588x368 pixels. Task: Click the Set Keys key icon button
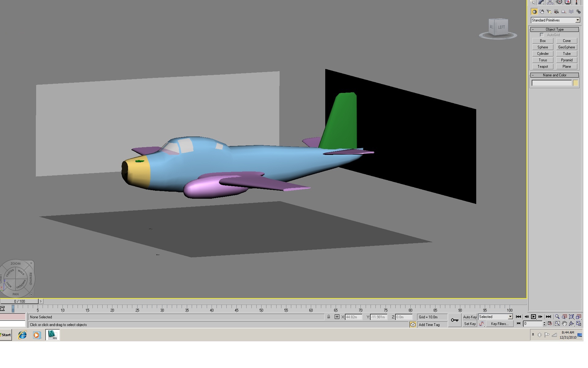(x=455, y=320)
